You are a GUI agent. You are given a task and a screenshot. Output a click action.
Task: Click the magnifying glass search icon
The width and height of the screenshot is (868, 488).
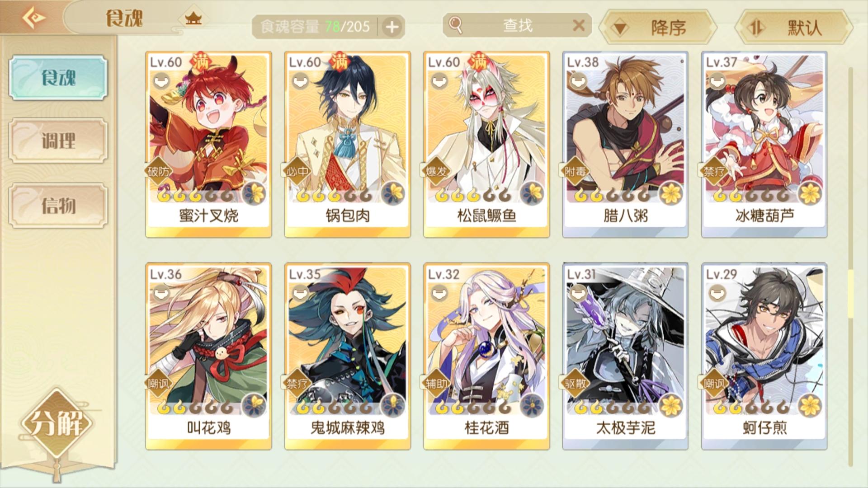(456, 25)
